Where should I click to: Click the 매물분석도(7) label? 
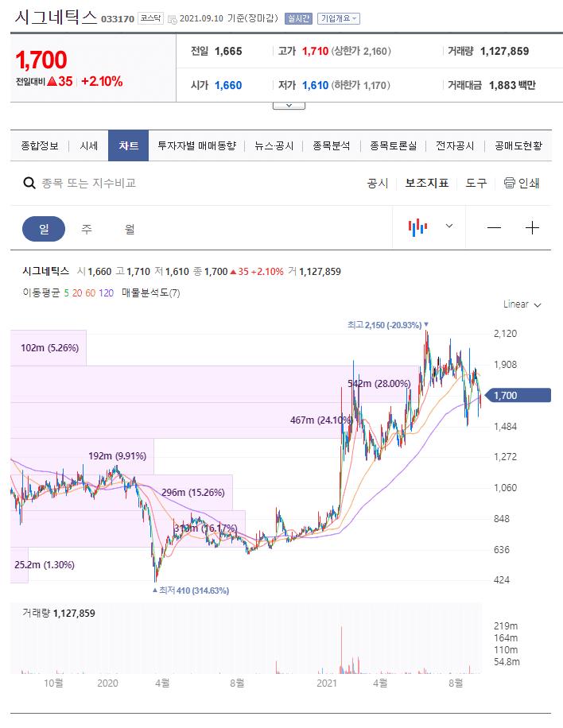click(x=151, y=293)
